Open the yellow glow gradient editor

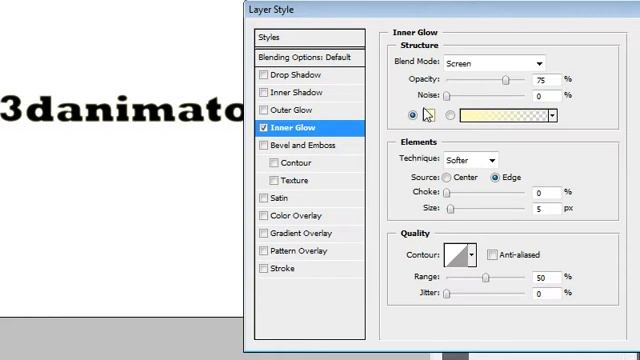(504, 116)
